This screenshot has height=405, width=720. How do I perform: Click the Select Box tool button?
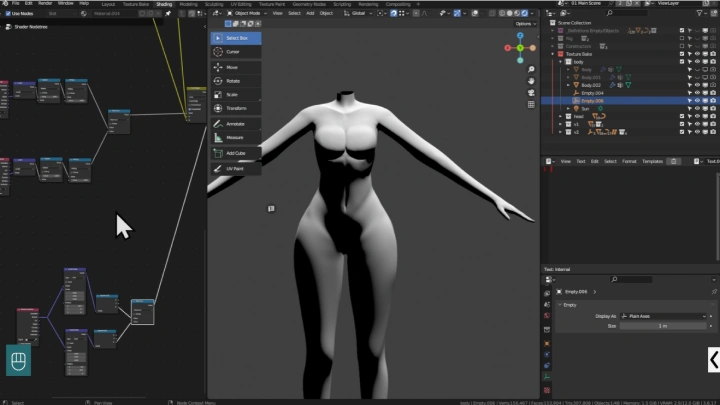[235, 37]
